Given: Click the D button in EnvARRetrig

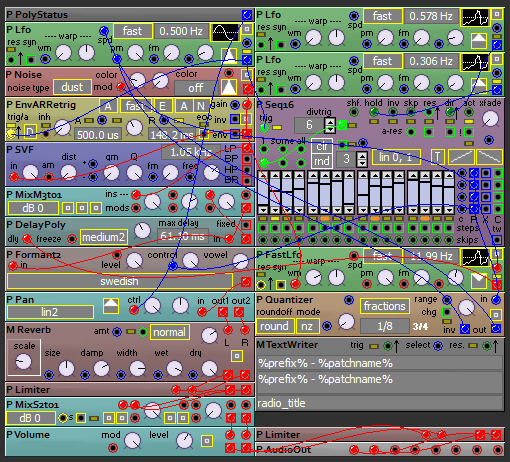Looking at the screenshot, I should click(x=30, y=132).
